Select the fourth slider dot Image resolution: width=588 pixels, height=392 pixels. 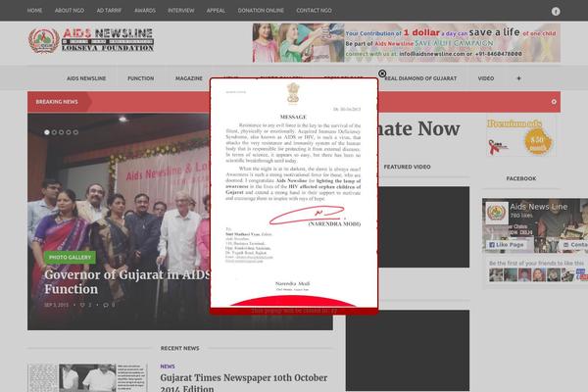[x=69, y=132]
